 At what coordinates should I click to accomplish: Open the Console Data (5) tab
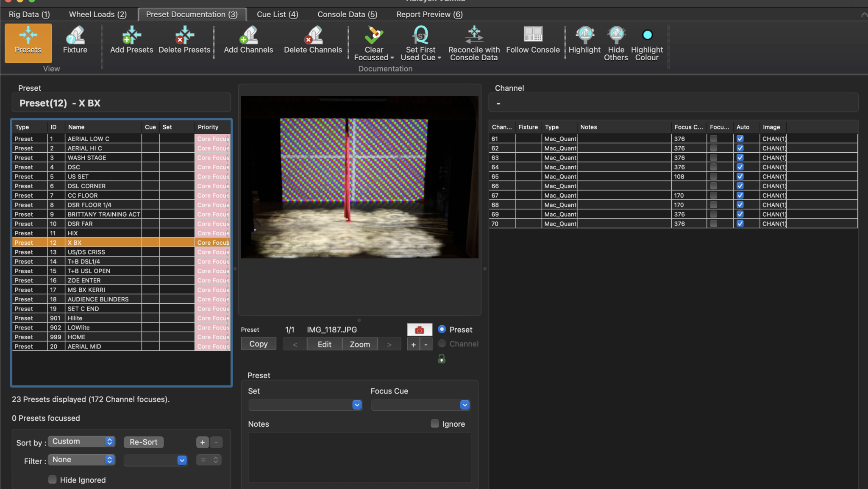pyautogui.click(x=347, y=14)
